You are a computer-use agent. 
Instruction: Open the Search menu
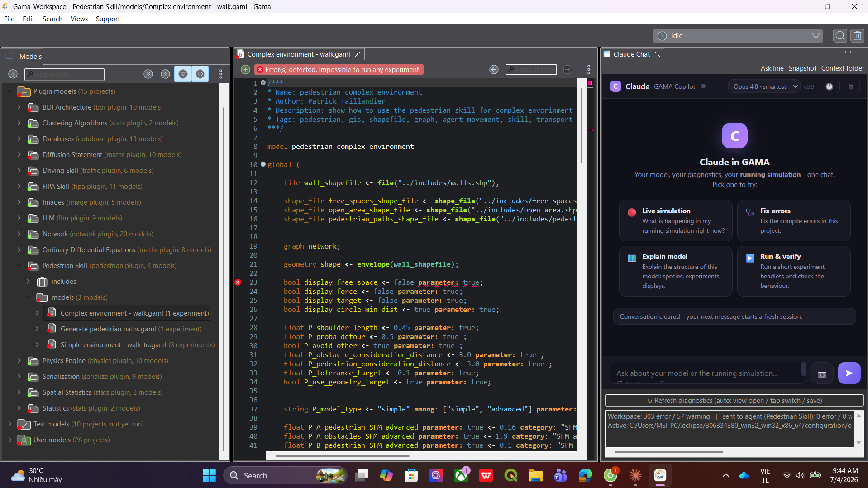(52, 19)
